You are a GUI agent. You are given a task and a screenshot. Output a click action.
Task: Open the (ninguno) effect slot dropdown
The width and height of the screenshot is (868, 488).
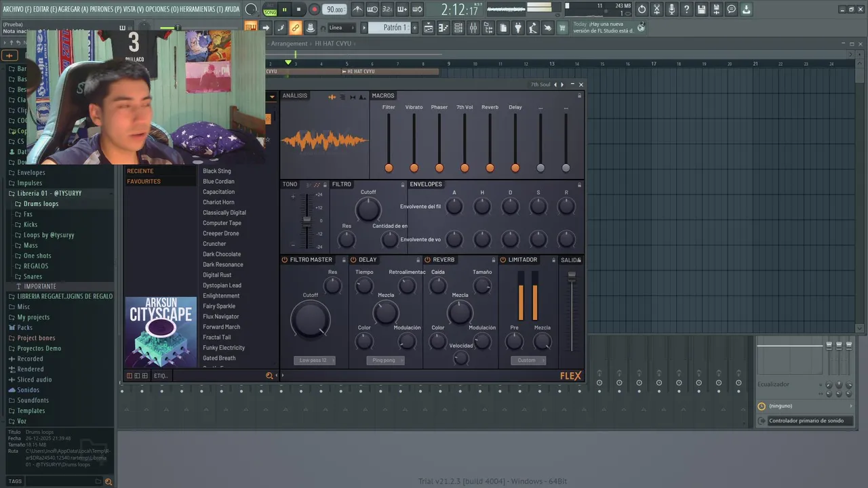pyautogui.click(x=805, y=406)
